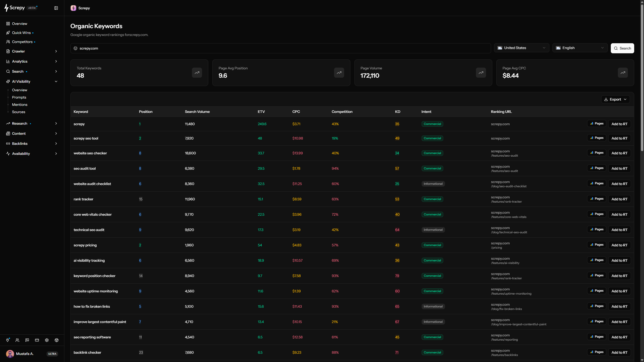Sort by Position column header

(146, 112)
